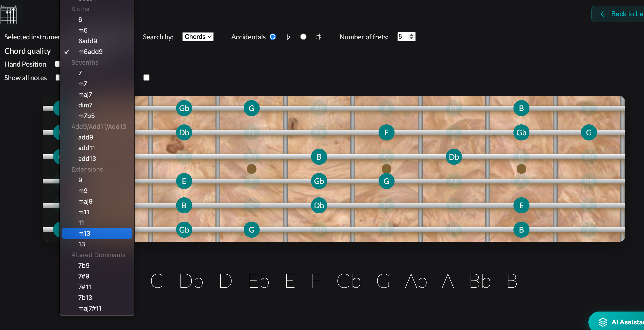The image size is (644, 330).
Task: Select root note Ab at the bottom
Action: coord(416,281)
